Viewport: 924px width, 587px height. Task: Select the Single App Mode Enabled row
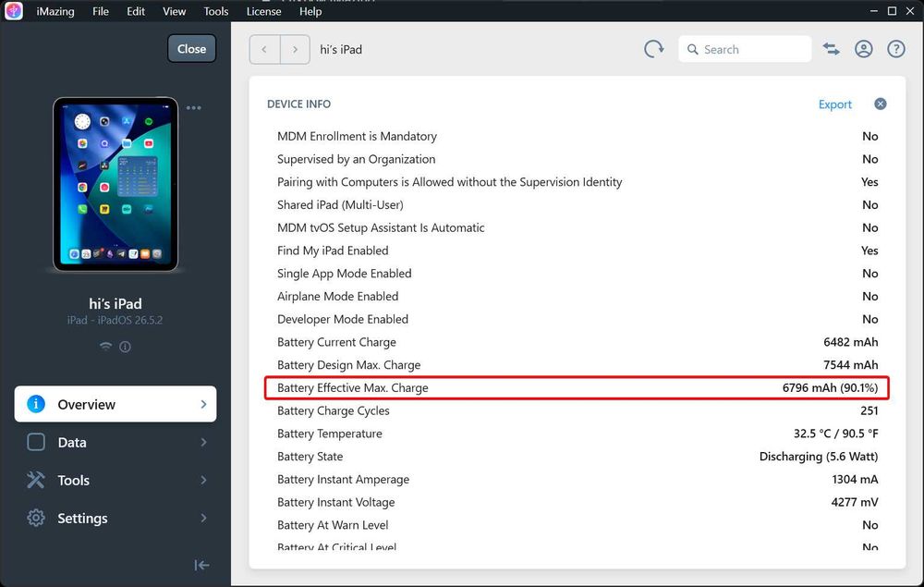pos(577,274)
